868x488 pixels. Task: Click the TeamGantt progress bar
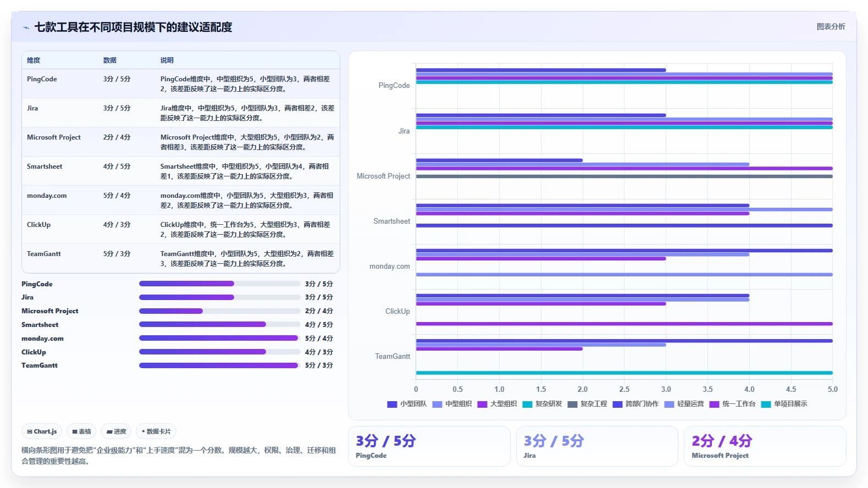[x=219, y=365]
